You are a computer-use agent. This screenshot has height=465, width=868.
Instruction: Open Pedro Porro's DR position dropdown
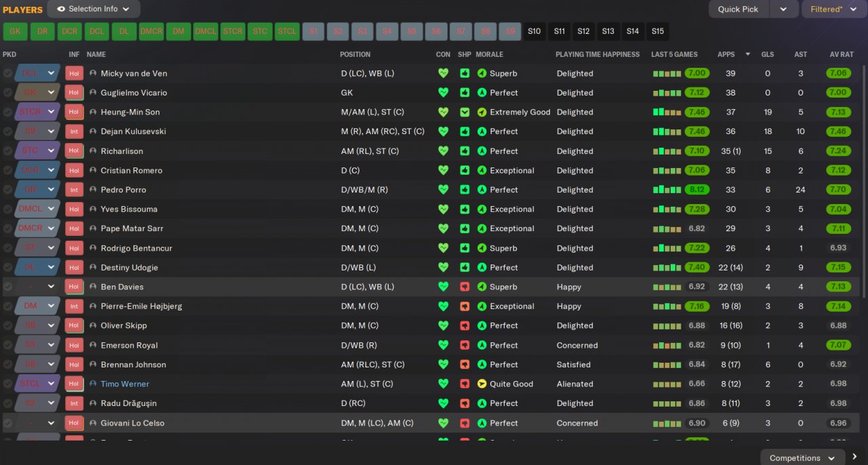coord(37,190)
